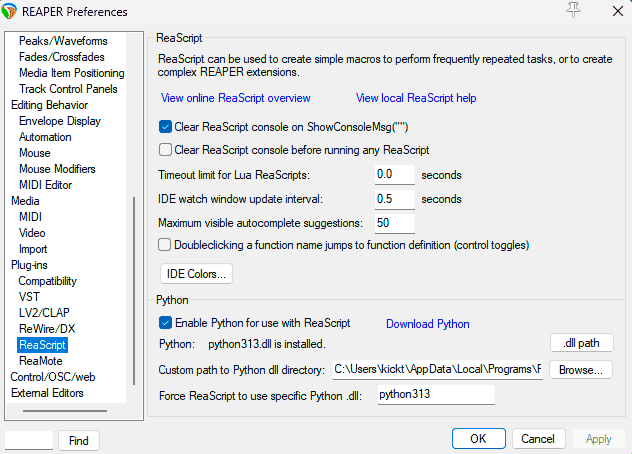Image resolution: width=632 pixels, height=454 pixels.
Task: Open View local ReaScript help link
Action: pyautogui.click(x=416, y=98)
